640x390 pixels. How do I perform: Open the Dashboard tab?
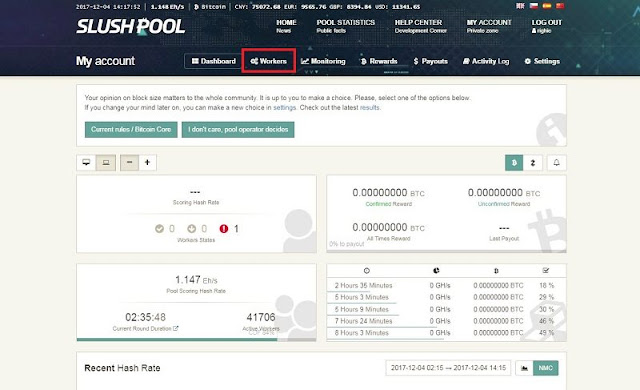coord(213,61)
